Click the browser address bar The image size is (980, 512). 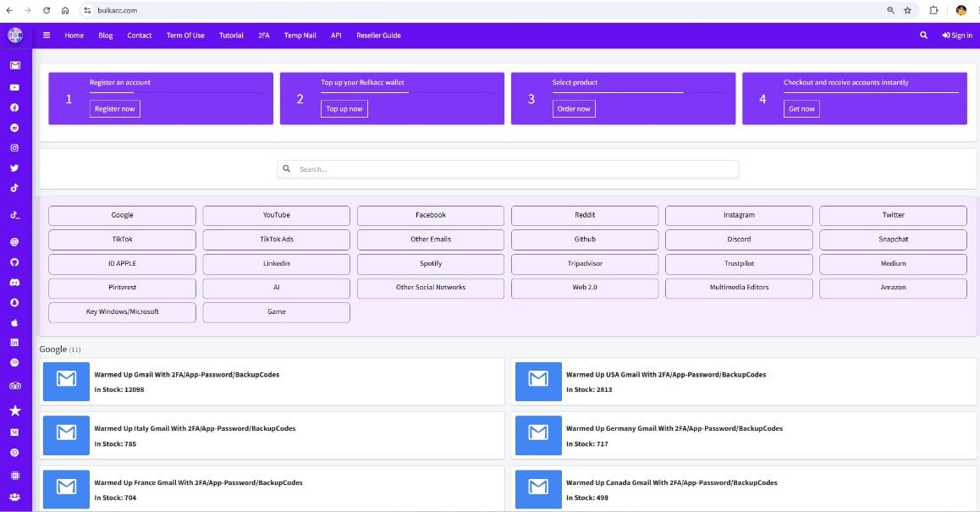[x=482, y=10]
